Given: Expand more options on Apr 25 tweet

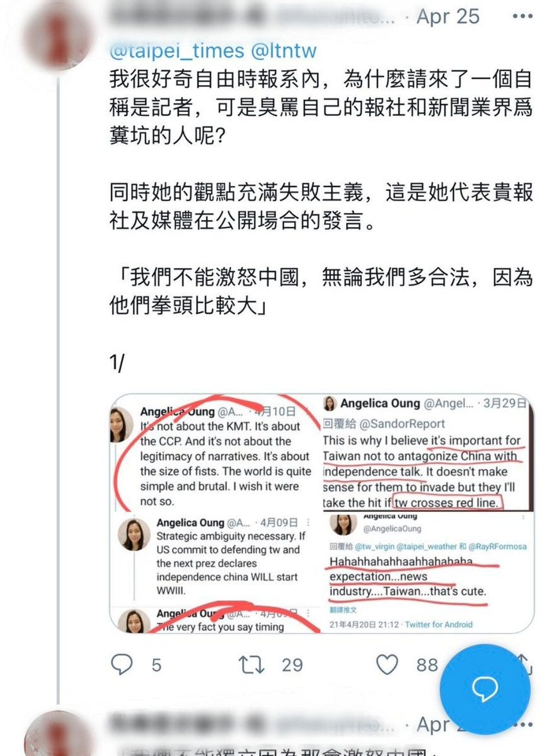Looking at the screenshot, I should click(x=522, y=16).
